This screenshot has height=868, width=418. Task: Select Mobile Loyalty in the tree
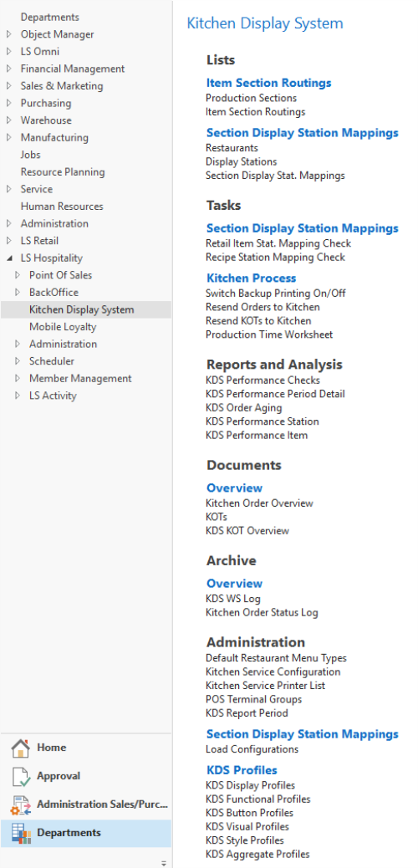click(x=63, y=327)
